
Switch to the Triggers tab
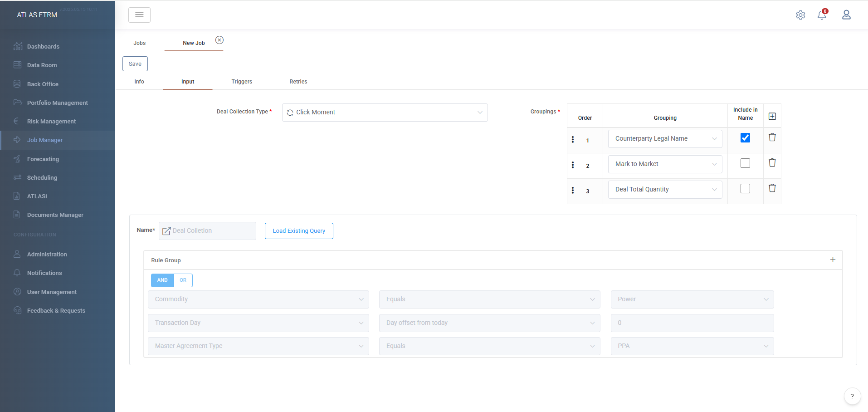tap(242, 82)
